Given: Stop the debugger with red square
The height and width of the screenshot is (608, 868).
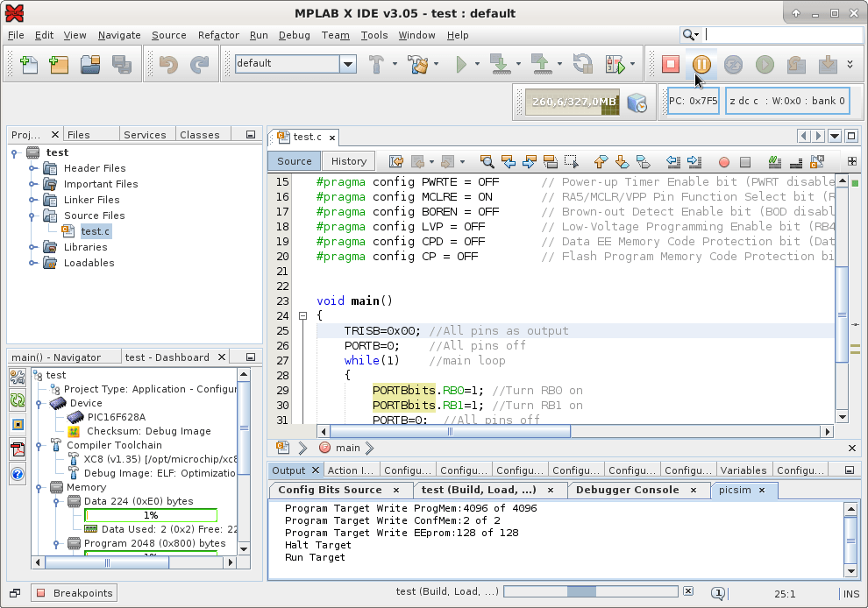Looking at the screenshot, I should [x=671, y=64].
